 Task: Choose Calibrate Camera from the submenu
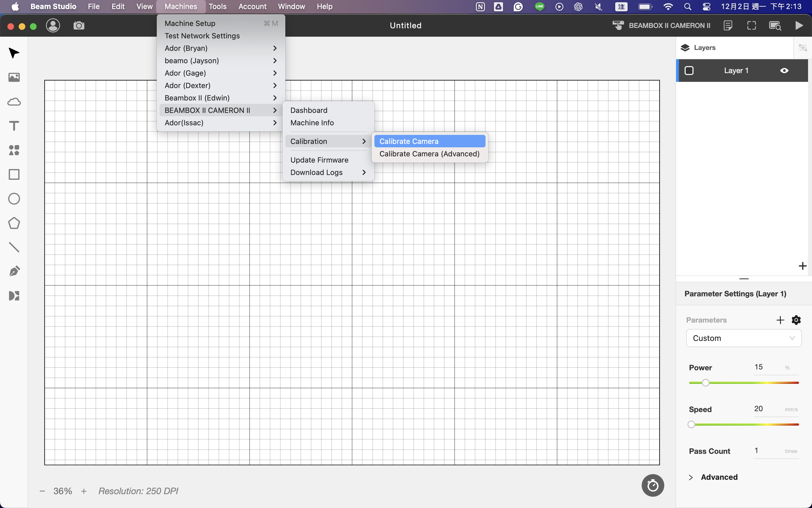tap(430, 141)
